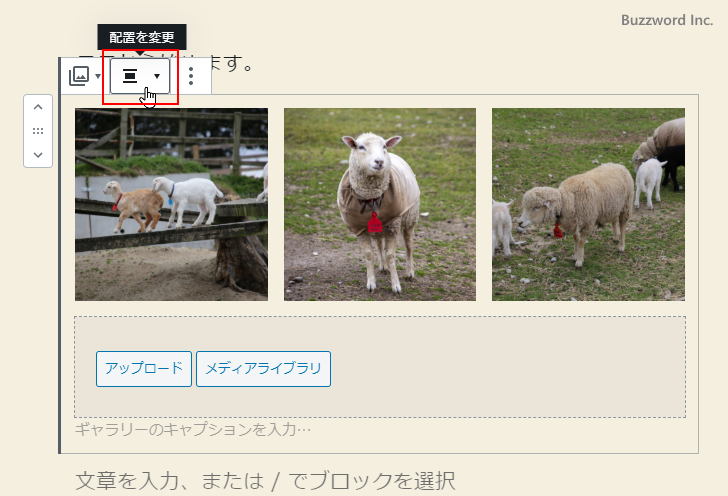The height and width of the screenshot is (496, 728).
Task: Click the empty paragraph placeholder below gallery
Action: pyautogui.click(x=265, y=481)
